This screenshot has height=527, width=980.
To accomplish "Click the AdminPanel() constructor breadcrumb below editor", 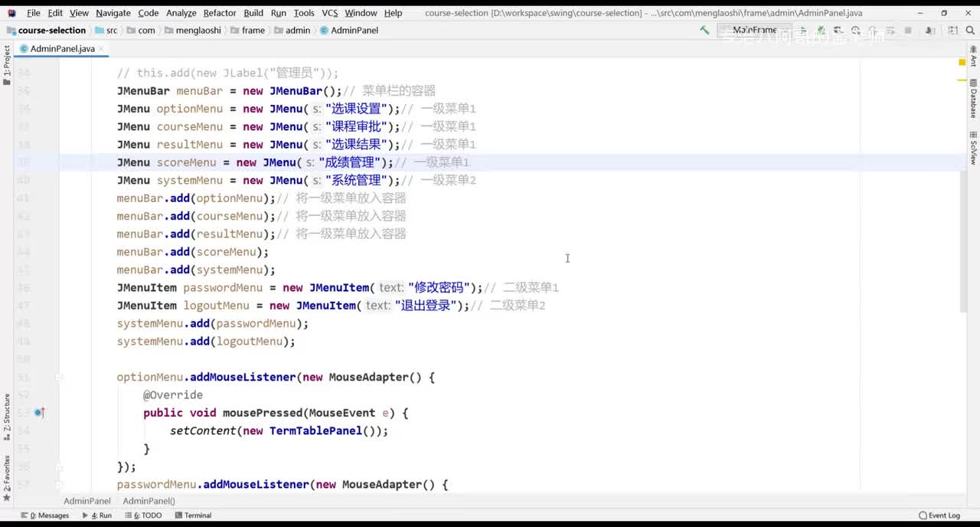I will point(149,501).
